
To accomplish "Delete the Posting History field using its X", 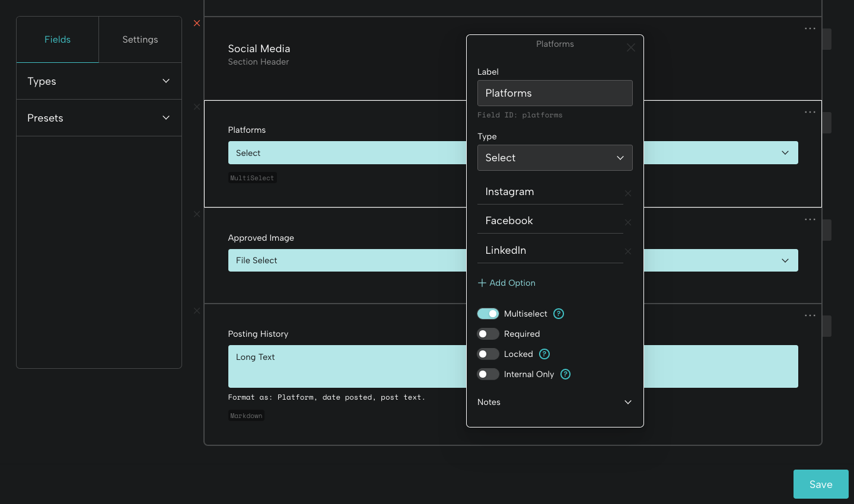I will [x=197, y=311].
